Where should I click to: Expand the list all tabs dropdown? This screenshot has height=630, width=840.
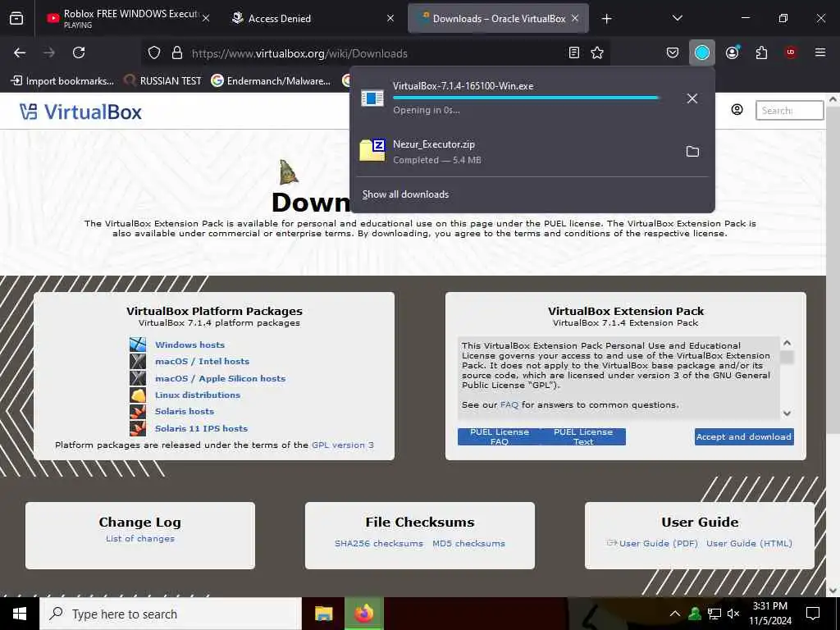click(x=677, y=18)
